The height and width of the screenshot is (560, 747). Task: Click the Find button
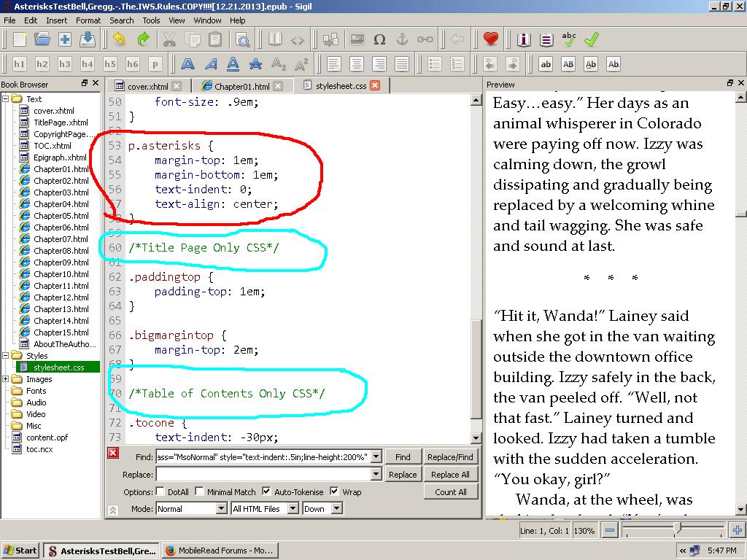pos(403,457)
